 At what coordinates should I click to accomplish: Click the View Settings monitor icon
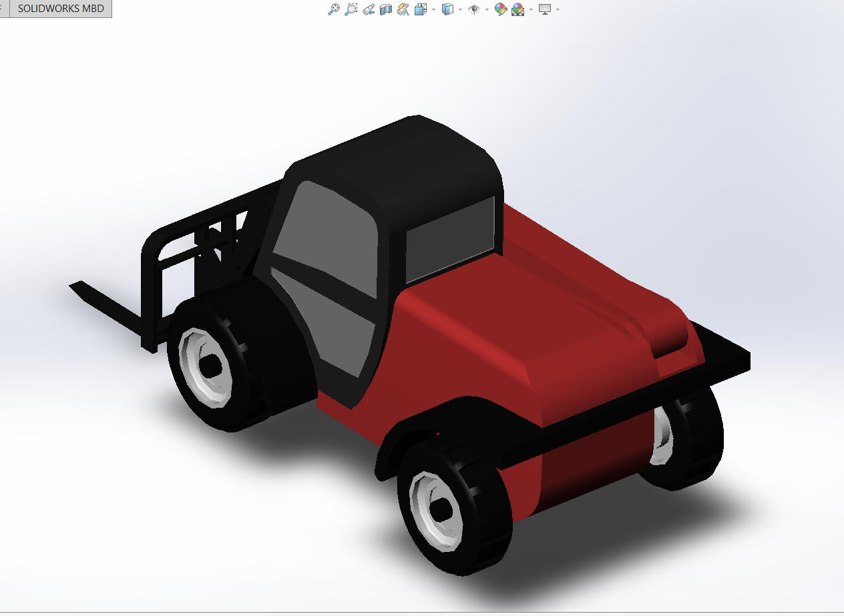point(545,9)
